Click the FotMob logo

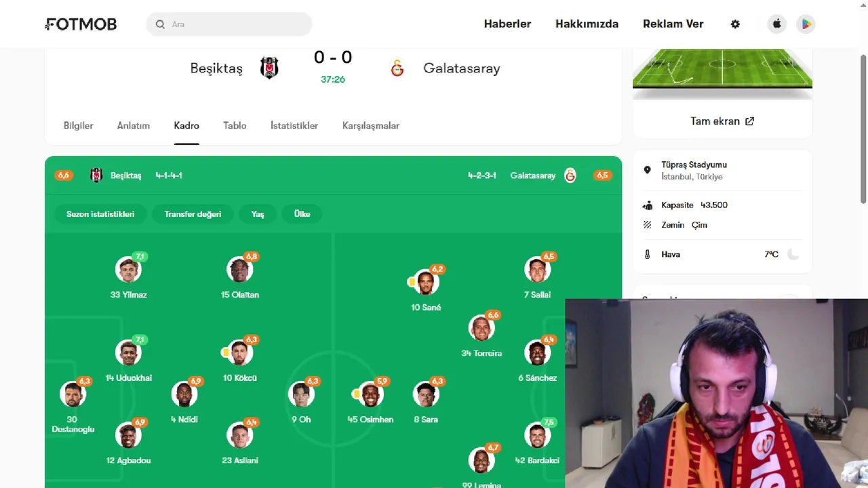(81, 24)
